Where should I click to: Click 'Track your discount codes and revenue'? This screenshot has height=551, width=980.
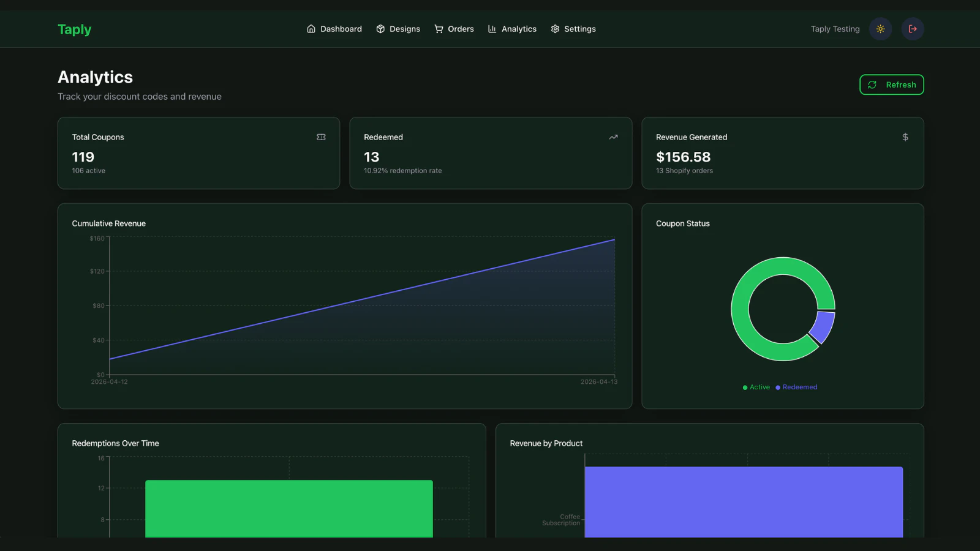[140, 97]
